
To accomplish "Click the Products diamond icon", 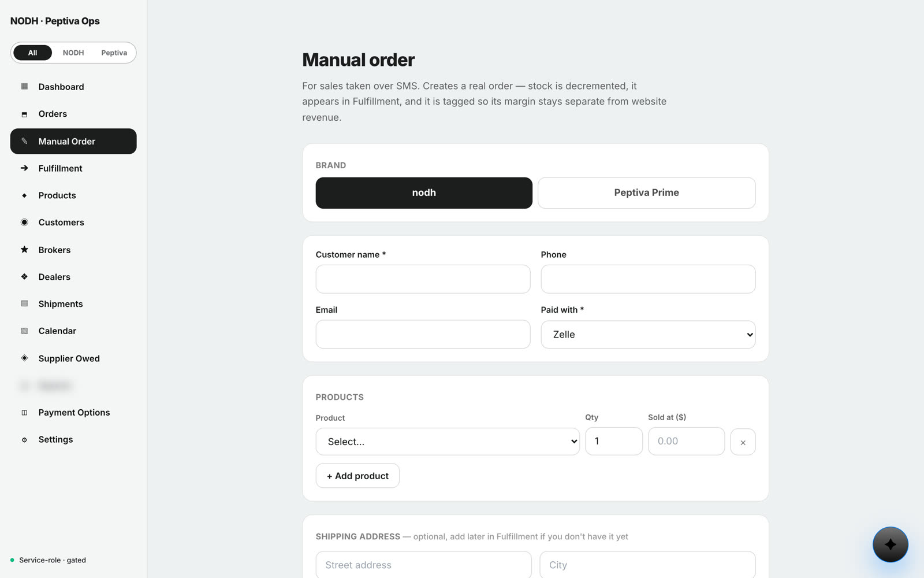I will [24, 195].
